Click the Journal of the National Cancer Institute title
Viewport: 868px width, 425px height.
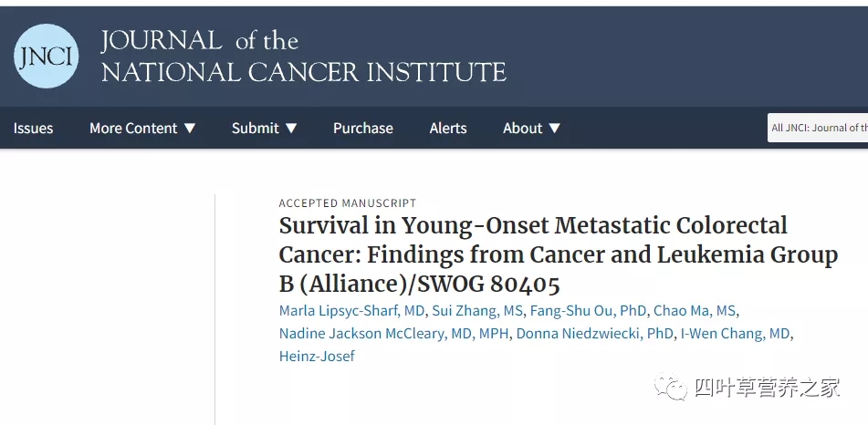303,57
